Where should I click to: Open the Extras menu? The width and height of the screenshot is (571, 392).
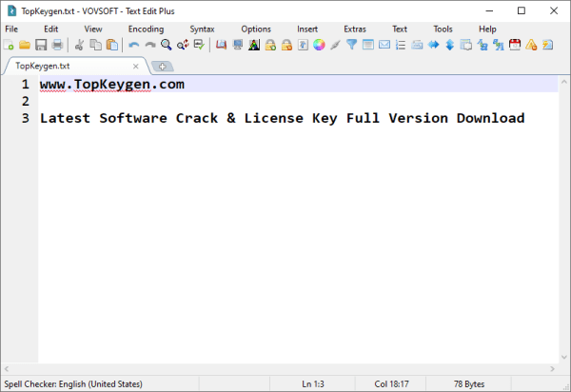[355, 29]
